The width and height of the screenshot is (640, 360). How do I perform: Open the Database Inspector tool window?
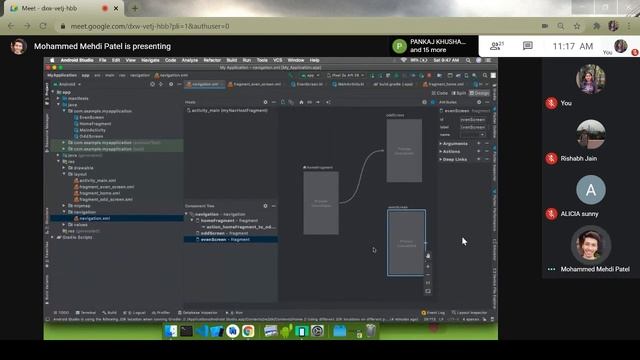[x=198, y=313]
